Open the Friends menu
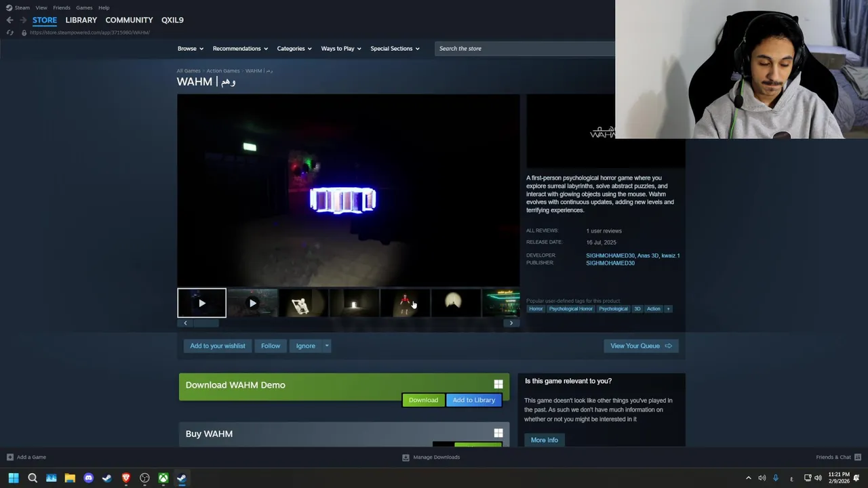The height and width of the screenshot is (488, 868). coord(62,7)
